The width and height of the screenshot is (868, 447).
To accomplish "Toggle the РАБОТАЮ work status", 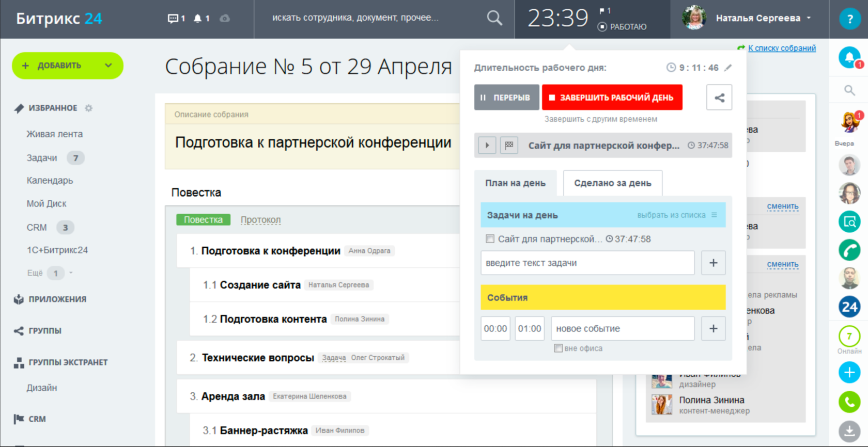I will click(x=622, y=27).
